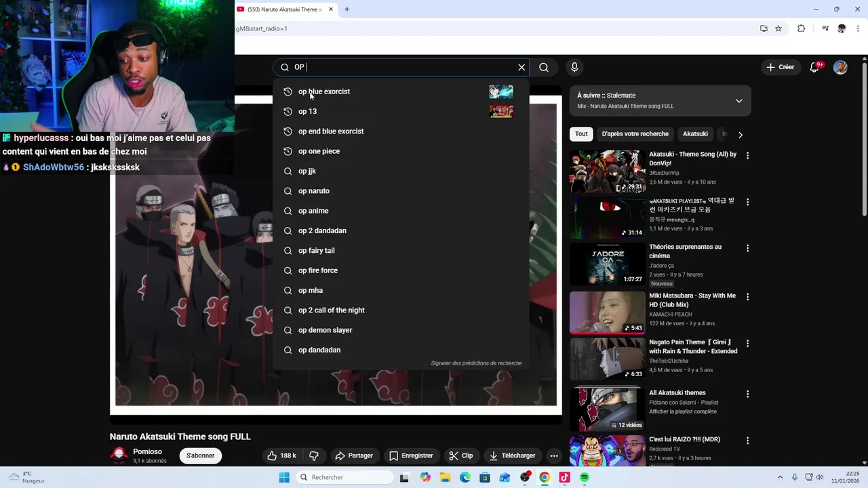Open a new browser tab
868x488 pixels.
pyautogui.click(x=347, y=9)
